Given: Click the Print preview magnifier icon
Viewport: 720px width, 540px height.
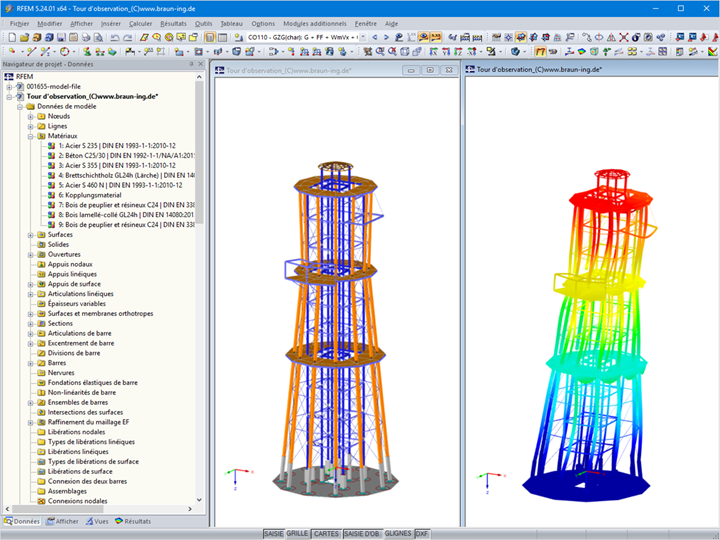Looking at the screenshot, I should coord(98,37).
